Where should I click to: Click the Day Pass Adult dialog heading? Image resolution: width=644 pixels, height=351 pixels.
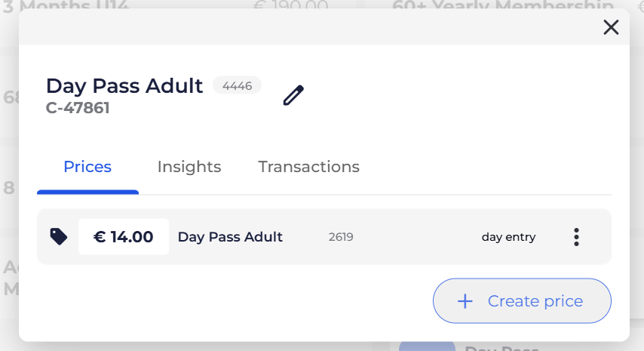124,86
